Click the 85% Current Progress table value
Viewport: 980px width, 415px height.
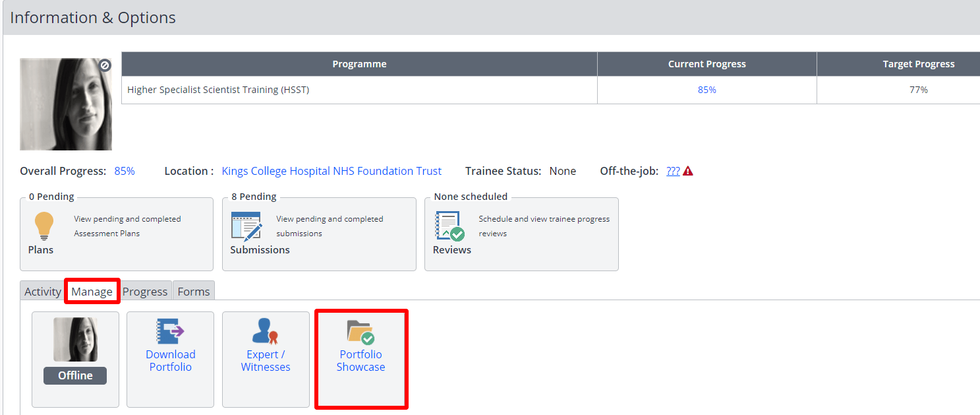pos(707,90)
